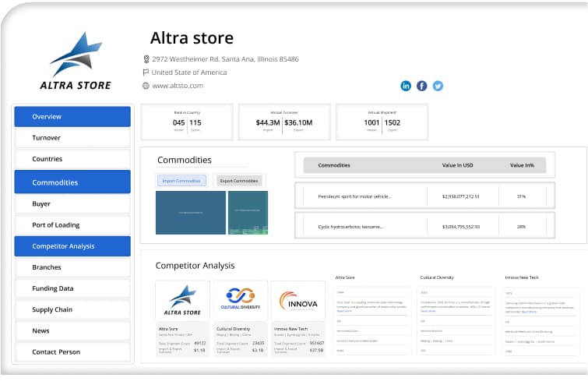Click the Cultural Diversity comparison column header
This screenshot has width=588, height=392.
click(x=437, y=277)
